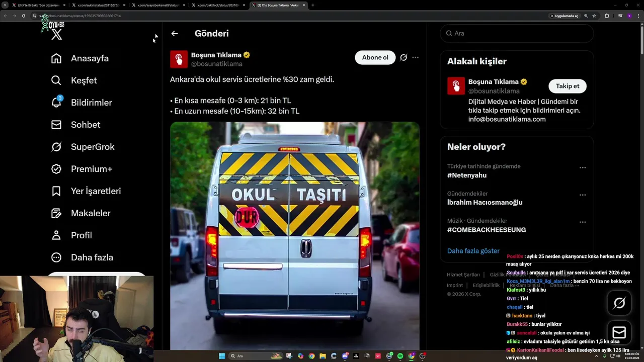The height and width of the screenshot is (362, 644).
Task: Expand the Daha fazla sidebar menu
Action: (x=82, y=257)
